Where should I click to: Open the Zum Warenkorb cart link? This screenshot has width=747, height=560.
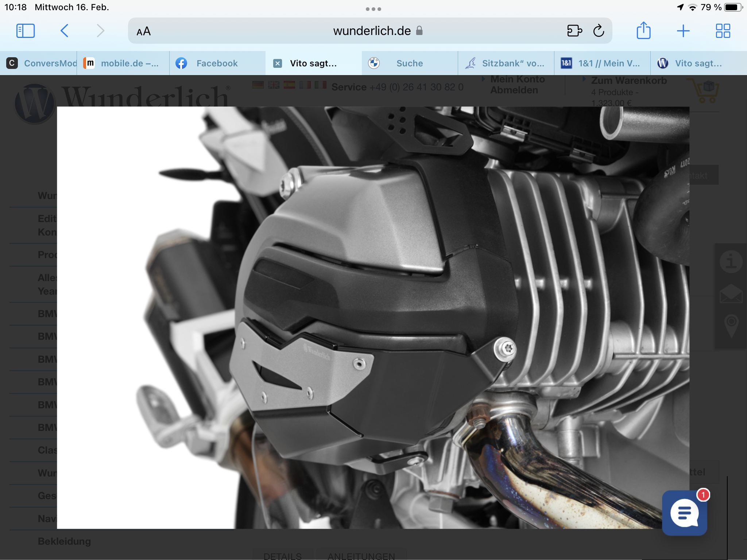click(629, 81)
